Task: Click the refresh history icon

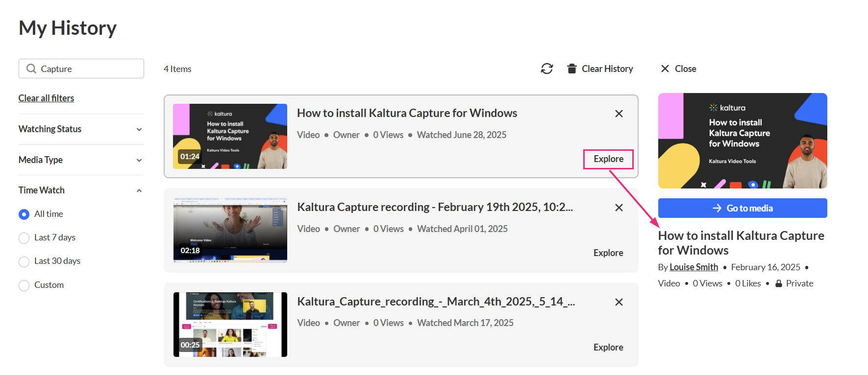Action: 546,69
